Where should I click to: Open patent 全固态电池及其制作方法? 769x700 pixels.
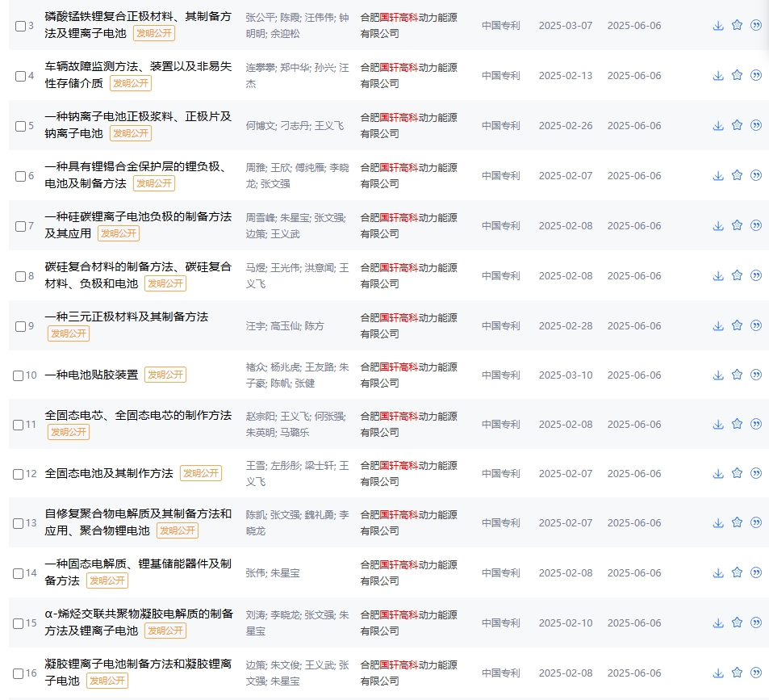point(109,473)
